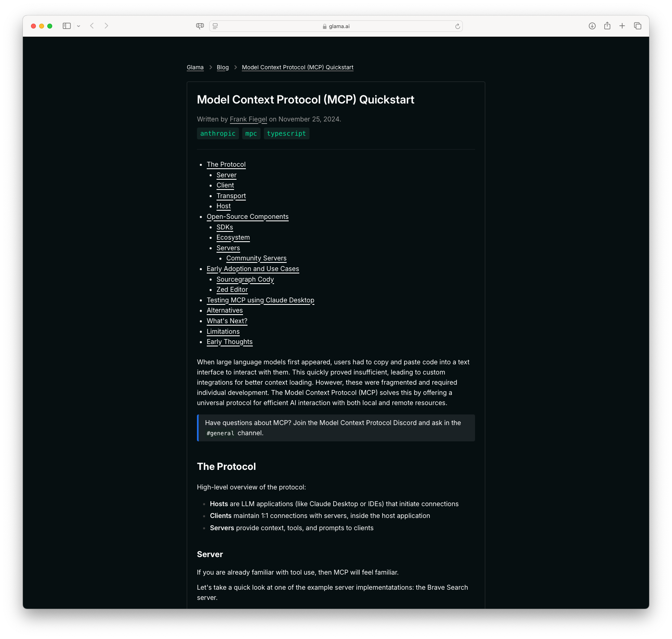Show the tab overview icon
The height and width of the screenshot is (639, 672).
(x=637, y=26)
